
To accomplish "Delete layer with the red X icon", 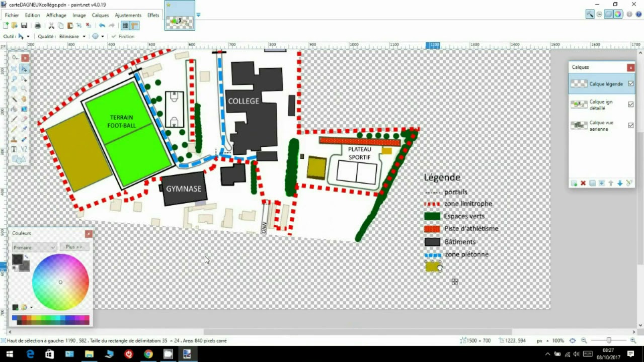I will [583, 183].
